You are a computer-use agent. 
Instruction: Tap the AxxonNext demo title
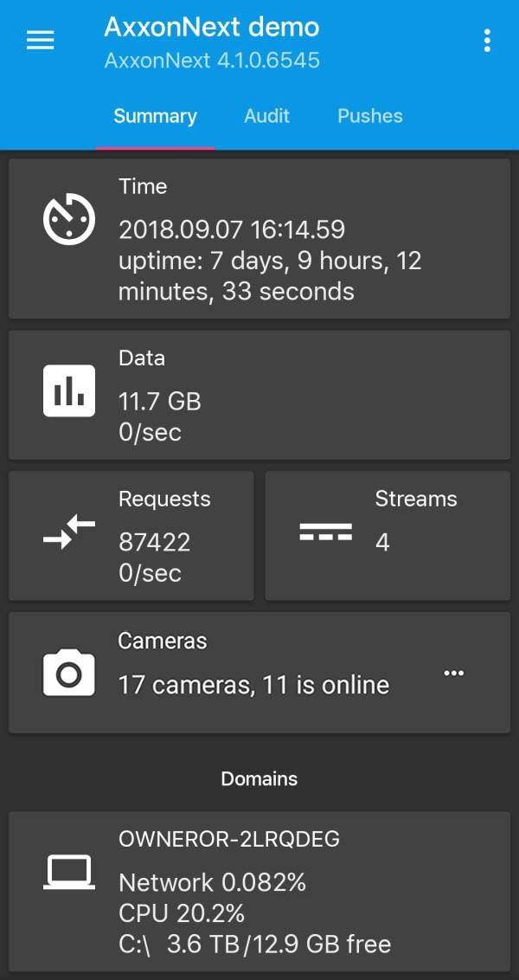pos(212,28)
